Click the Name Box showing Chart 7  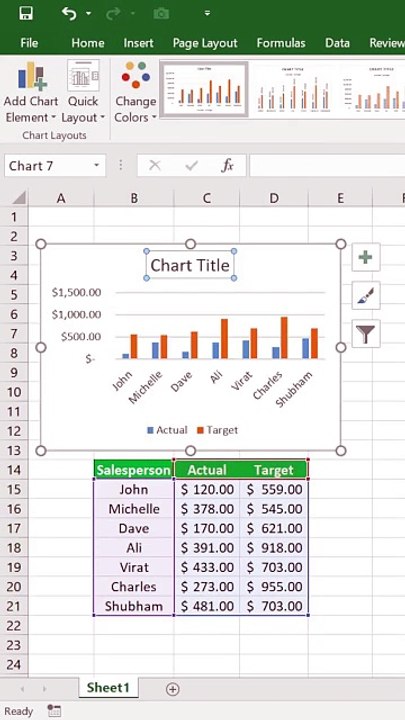[x=47, y=166]
